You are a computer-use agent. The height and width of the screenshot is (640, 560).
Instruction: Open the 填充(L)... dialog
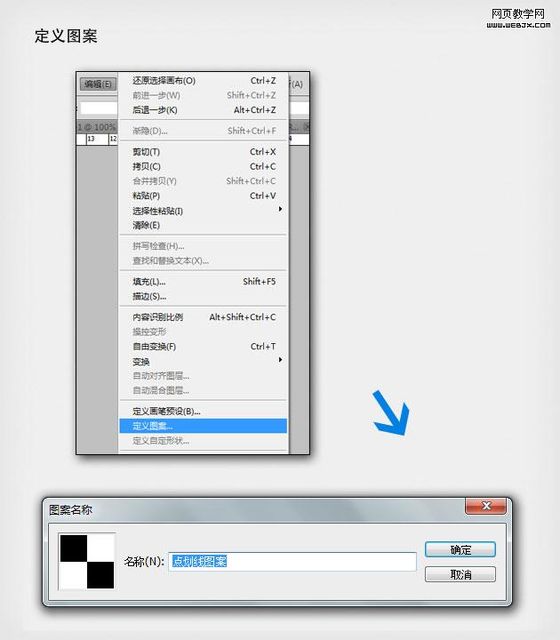click(x=203, y=282)
